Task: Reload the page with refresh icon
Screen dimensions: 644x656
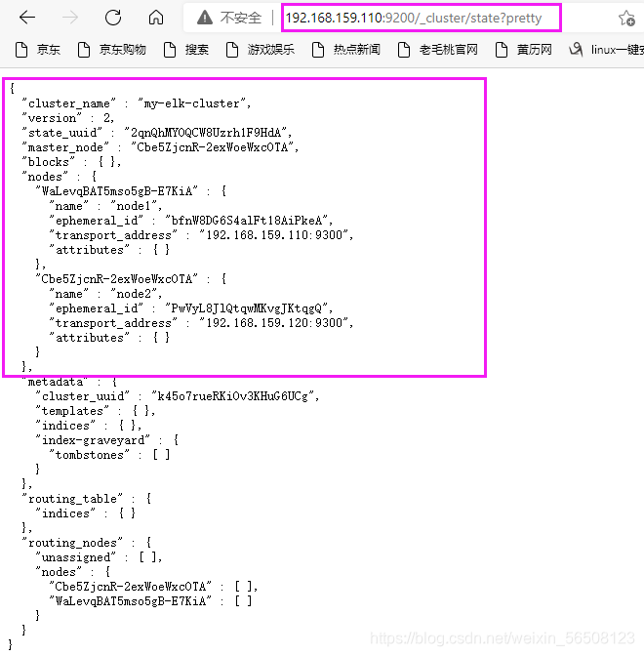Action: pyautogui.click(x=113, y=18)
